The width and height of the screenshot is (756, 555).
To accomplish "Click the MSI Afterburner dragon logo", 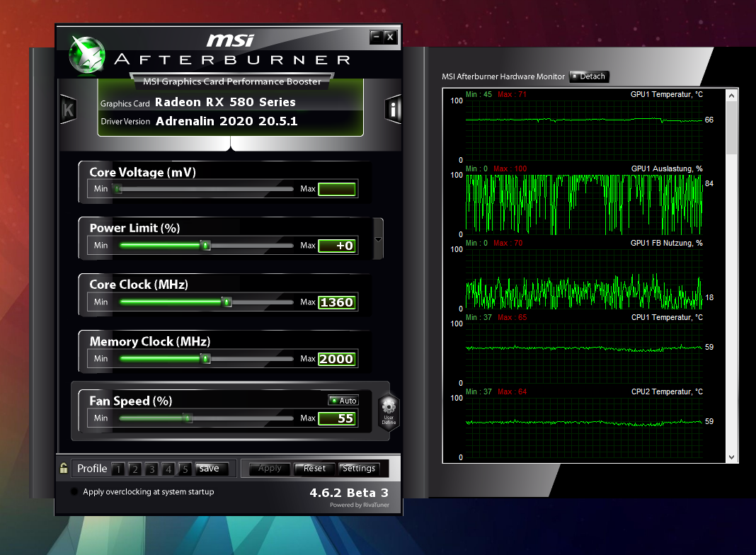I will 87,55.
